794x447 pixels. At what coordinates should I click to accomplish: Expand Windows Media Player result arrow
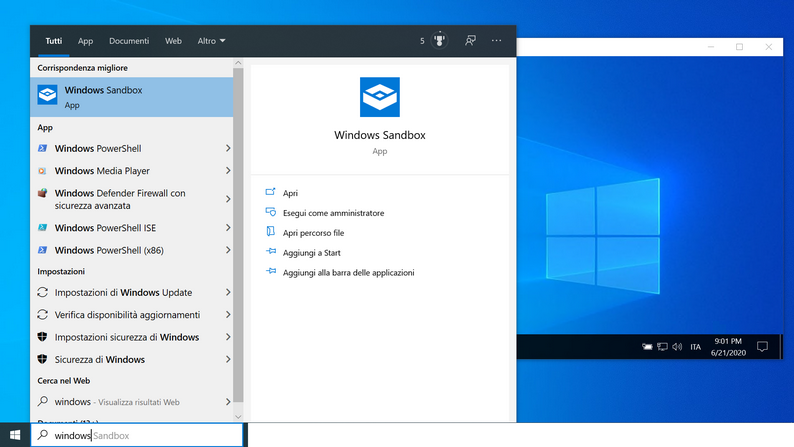[228, 171]
